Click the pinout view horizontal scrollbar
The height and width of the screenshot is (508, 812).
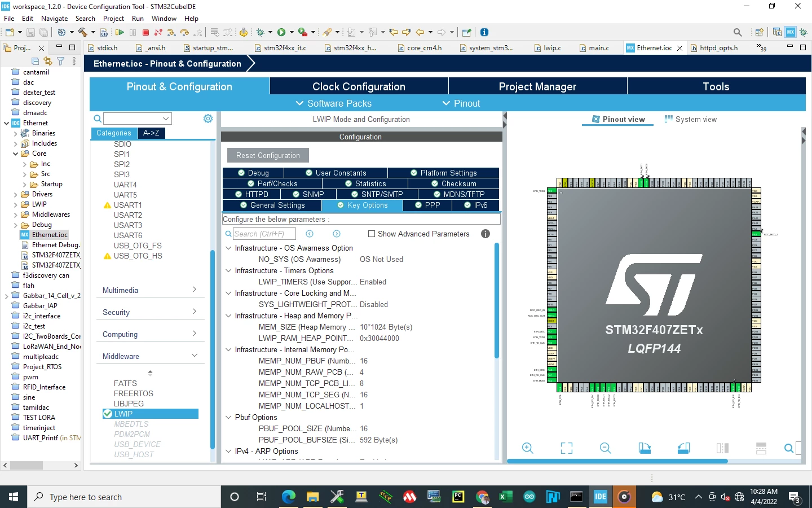click(617, 461)
